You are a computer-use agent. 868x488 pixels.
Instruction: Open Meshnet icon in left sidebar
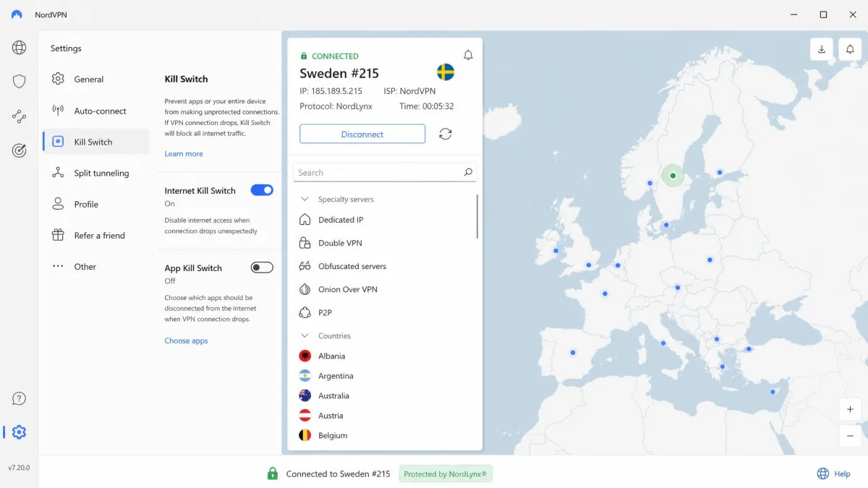point(20,116)
